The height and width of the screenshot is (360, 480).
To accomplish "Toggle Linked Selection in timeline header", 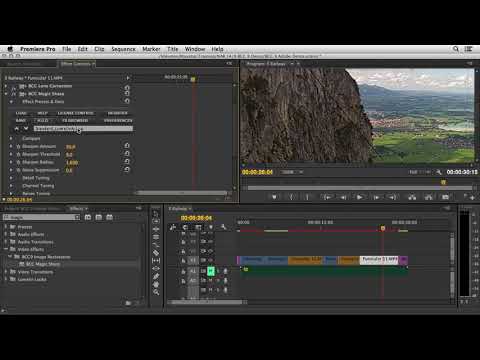I will click(x=198, y=227).
